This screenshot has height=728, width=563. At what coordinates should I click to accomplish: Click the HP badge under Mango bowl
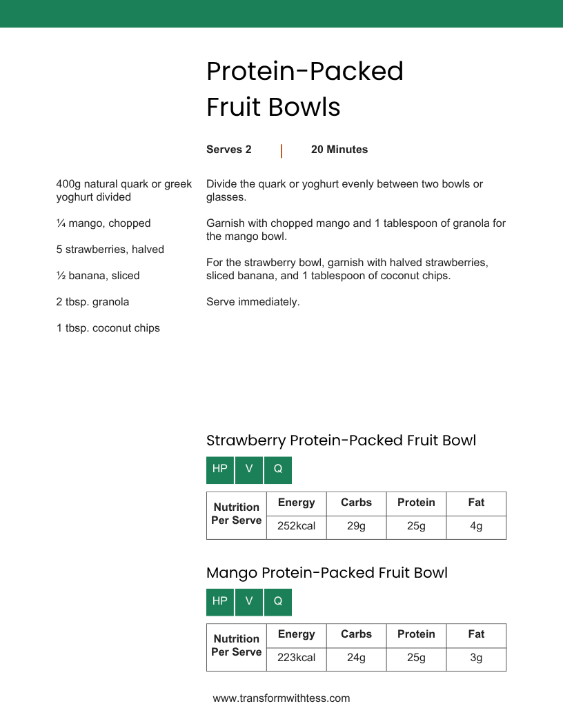(220, 602)
